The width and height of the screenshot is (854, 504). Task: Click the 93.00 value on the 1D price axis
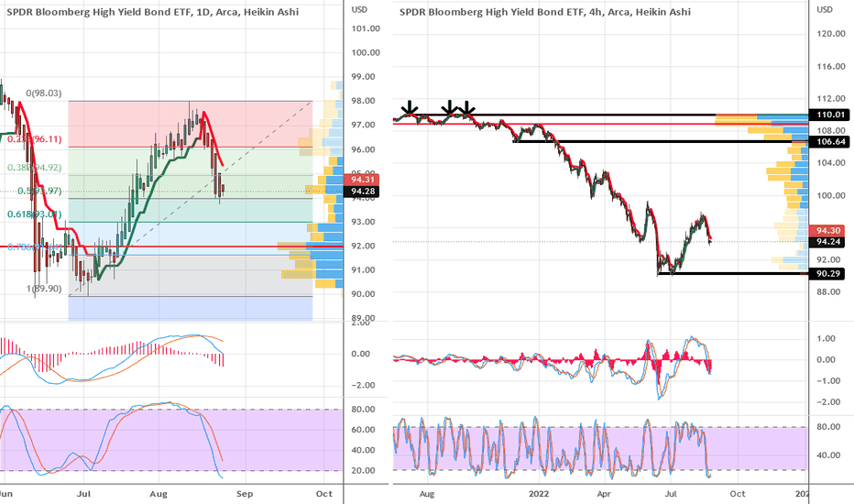pyautogui.click(x=363, y=222)
